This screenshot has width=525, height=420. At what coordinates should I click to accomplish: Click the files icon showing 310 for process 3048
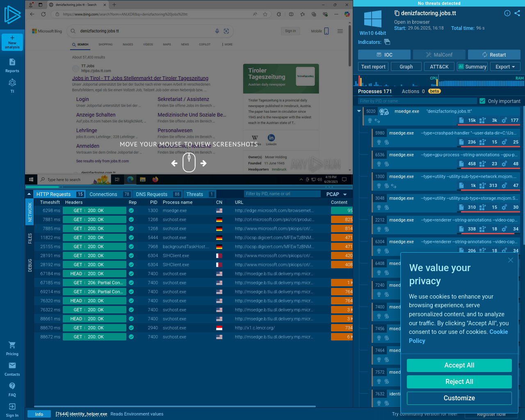(461, 207)
